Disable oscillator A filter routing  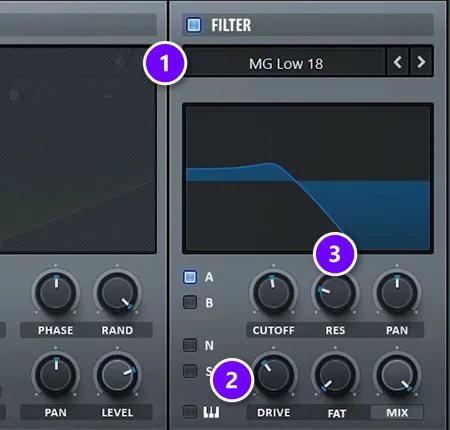pos(190,277)
